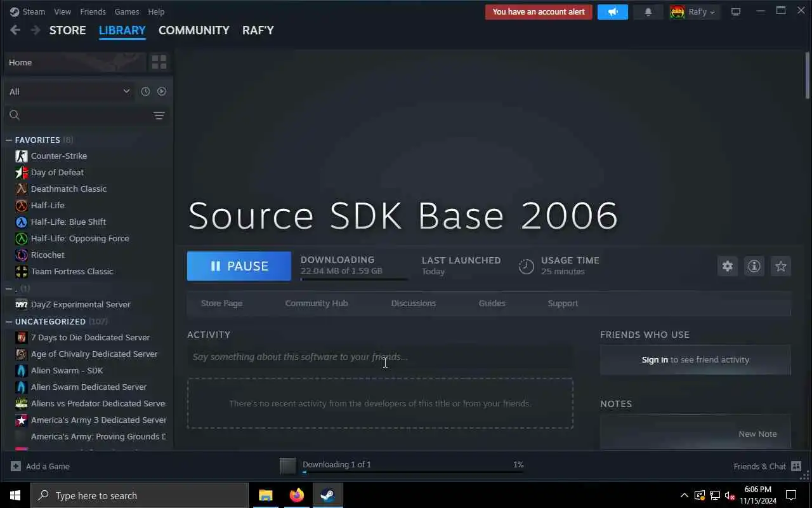Viewport: 812px width, 508px height.
Task: Create a New Note
Action: pos(757,434)
